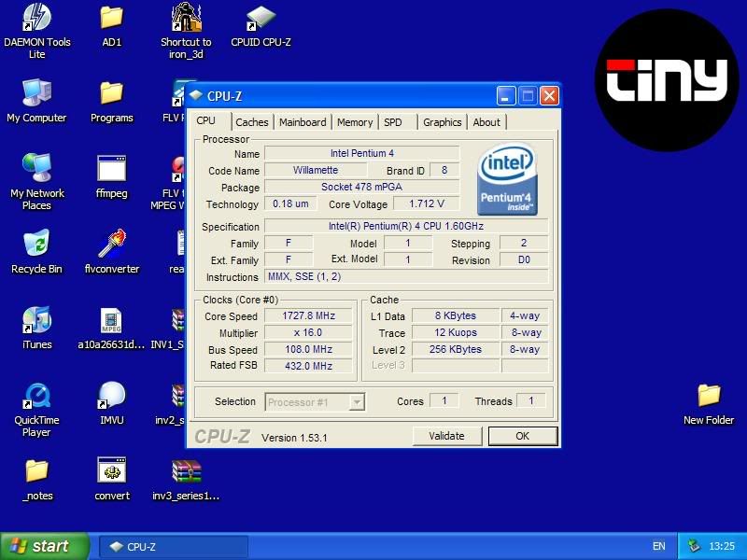Open the AD1 folder on desktop
Viewport: 747px width, 560px height.
tap(111, 25)
